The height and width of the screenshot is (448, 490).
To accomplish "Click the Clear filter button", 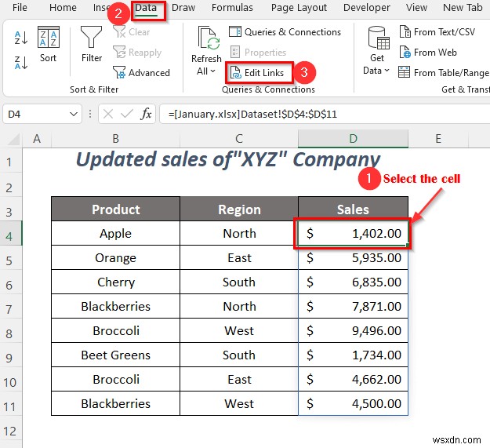I will pyautogui.click(x=132, y=32).
